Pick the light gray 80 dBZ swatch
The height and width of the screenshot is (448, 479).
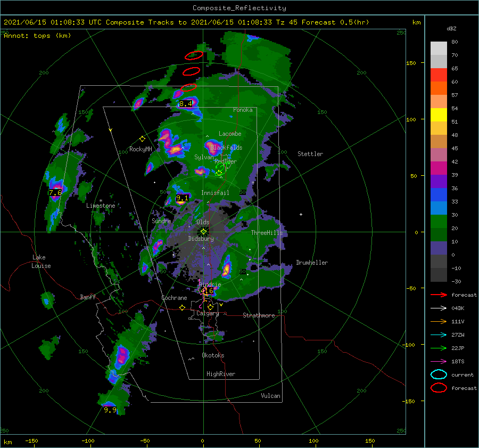pos(439,48)
